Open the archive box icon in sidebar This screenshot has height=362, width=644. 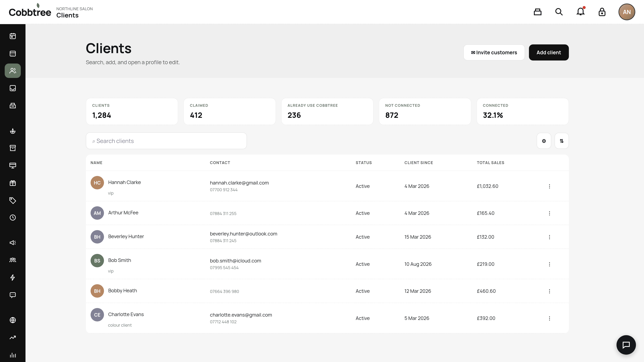[x=13, y=148]
